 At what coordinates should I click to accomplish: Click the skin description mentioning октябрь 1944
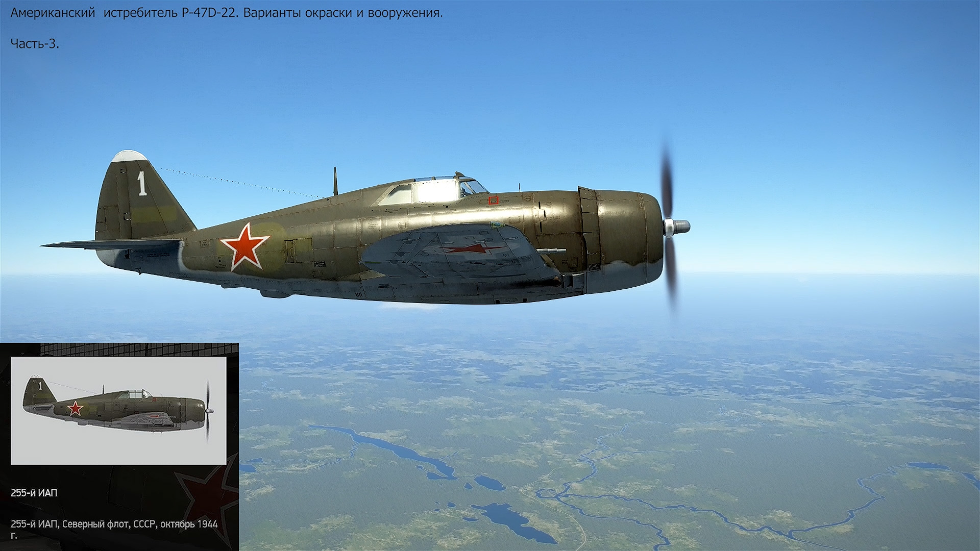(x=114, y=524)
